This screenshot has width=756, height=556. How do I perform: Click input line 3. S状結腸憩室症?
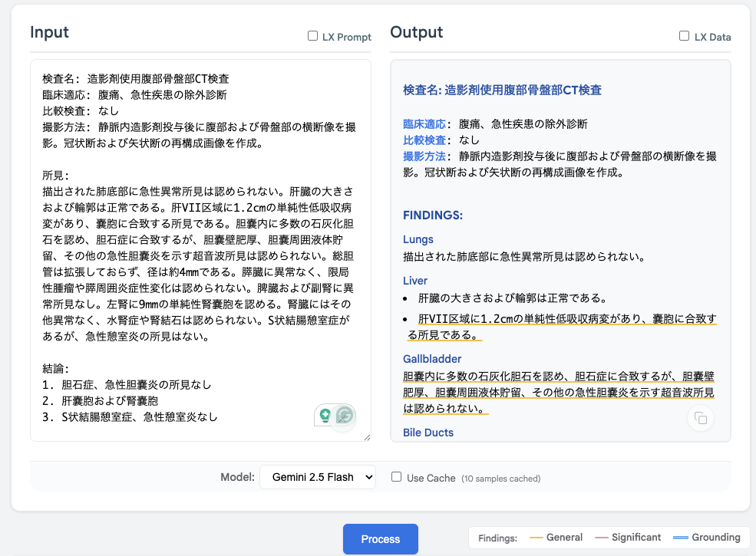pyautogui.click(x=130, y=416)
